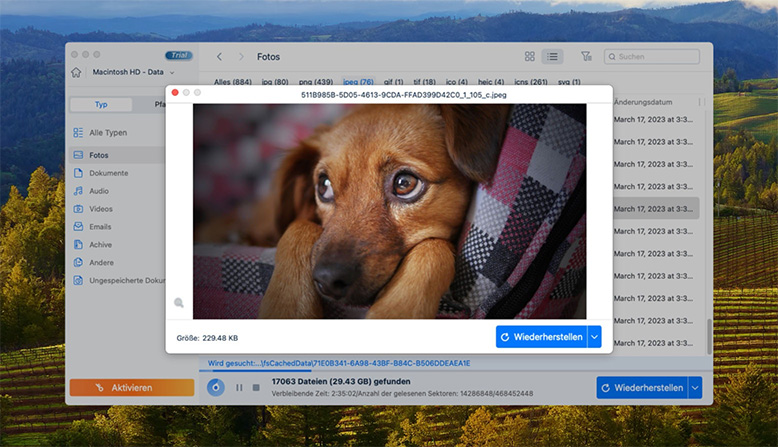The image size is (778, 447).
Task: Click the highlighted March 17, 2023 row
Action: pyautogui.click(x=656, y=209)
